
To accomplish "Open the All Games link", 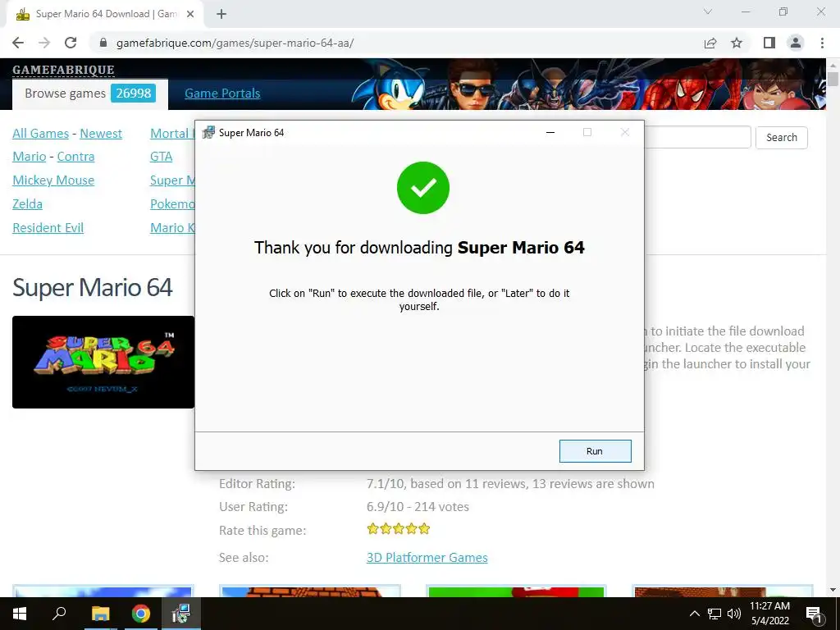I will (x=41, y=134).
